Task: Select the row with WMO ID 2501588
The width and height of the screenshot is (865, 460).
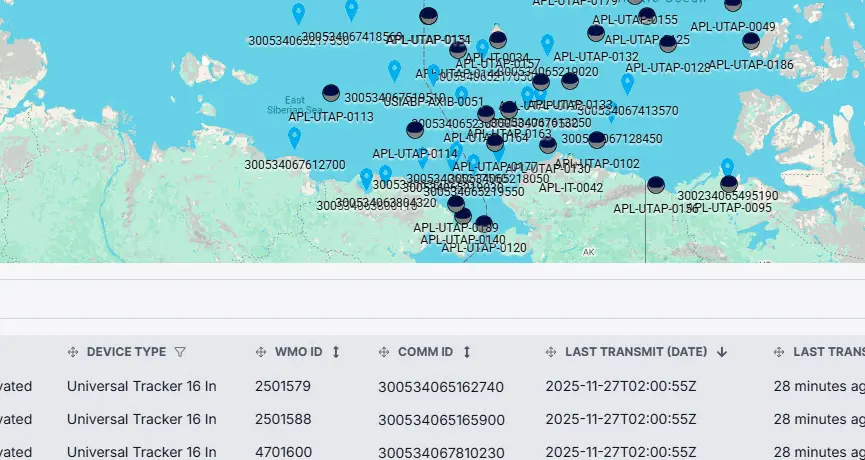Action: coord(283,419)
